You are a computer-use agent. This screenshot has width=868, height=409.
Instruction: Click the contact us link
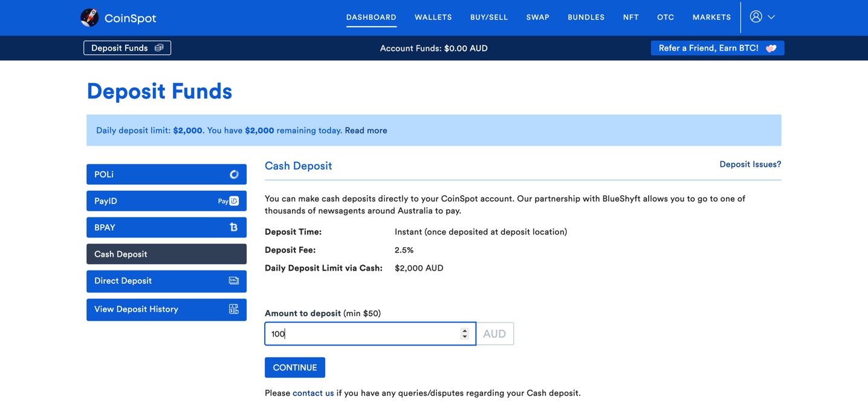(313, 393)
